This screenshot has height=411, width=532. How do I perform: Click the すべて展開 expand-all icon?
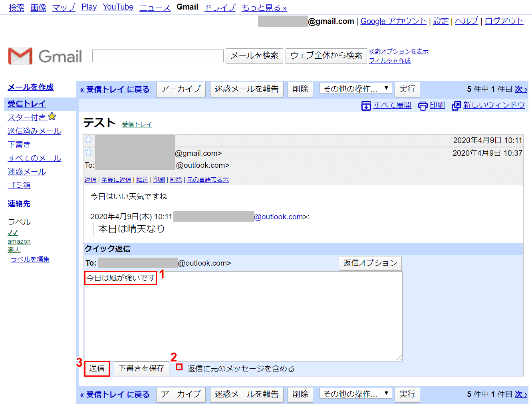click(366, 105)
